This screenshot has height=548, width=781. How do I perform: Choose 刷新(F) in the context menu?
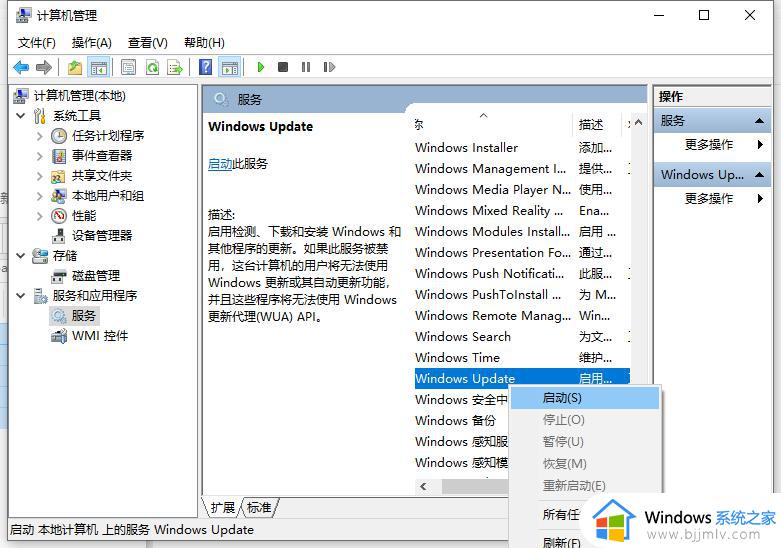pos(562,543)
